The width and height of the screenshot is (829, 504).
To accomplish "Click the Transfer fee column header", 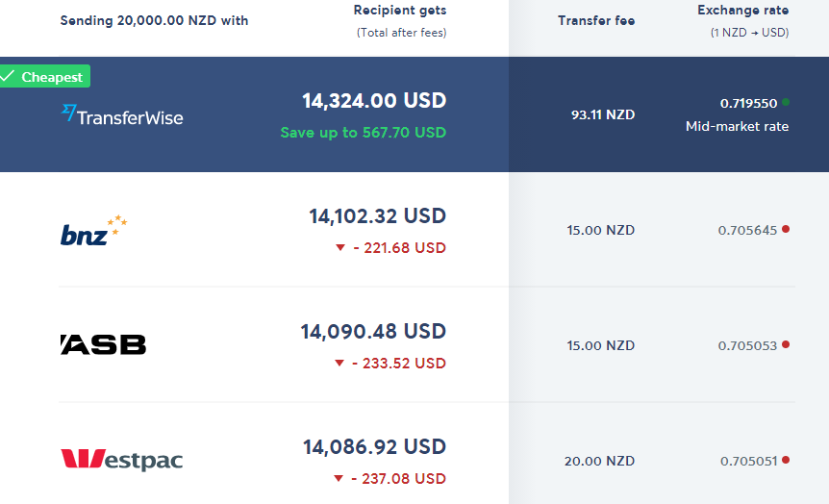I will [x=596, y=20].
